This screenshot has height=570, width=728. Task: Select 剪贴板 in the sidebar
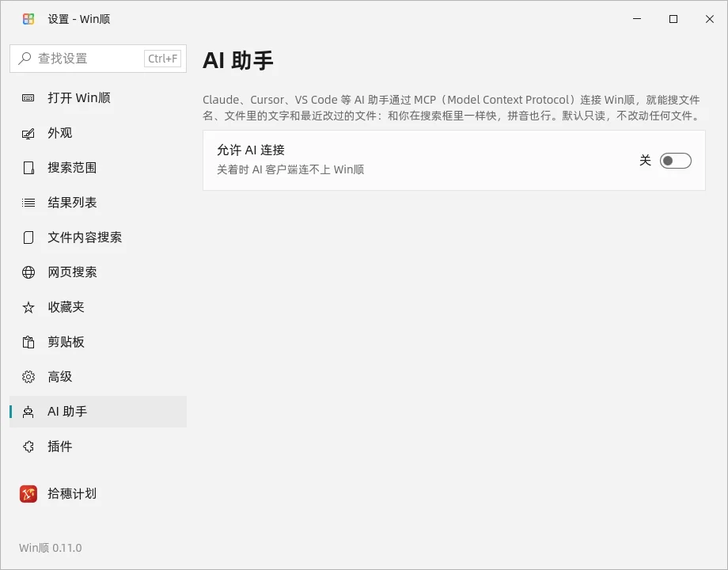pos(98,342)
